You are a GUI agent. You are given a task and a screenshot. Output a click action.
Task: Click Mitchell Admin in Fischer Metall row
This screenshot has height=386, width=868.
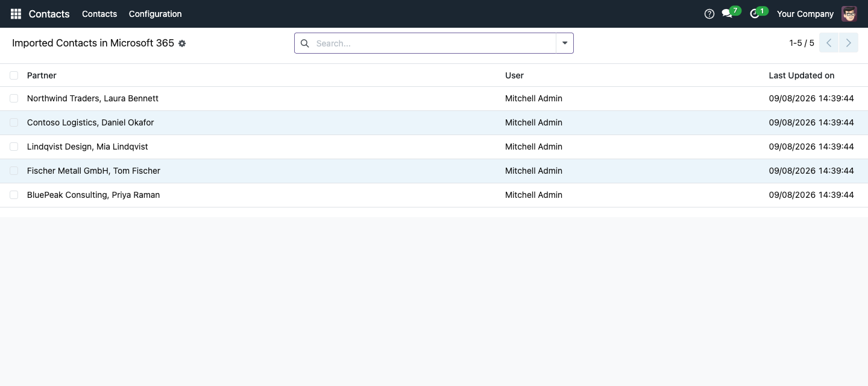pyautogui.click(x=533, y=171)
